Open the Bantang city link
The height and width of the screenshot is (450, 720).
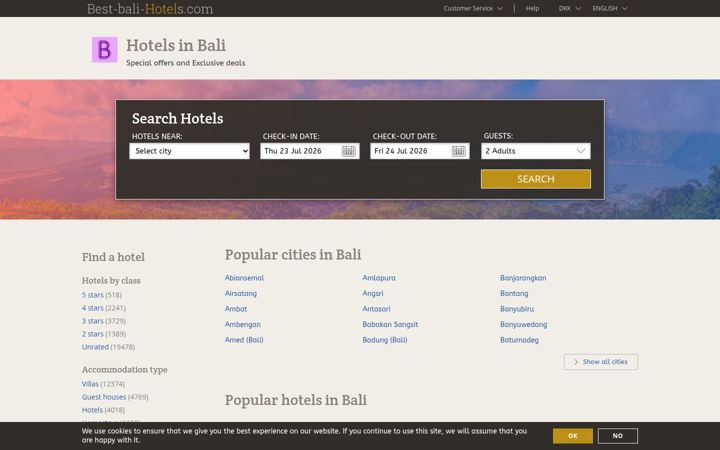point(514,293)
